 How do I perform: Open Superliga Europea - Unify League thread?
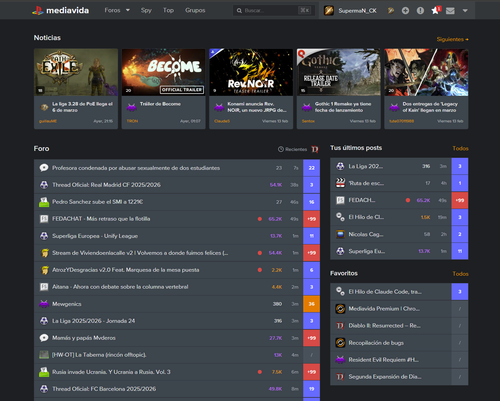click(95, 236)
